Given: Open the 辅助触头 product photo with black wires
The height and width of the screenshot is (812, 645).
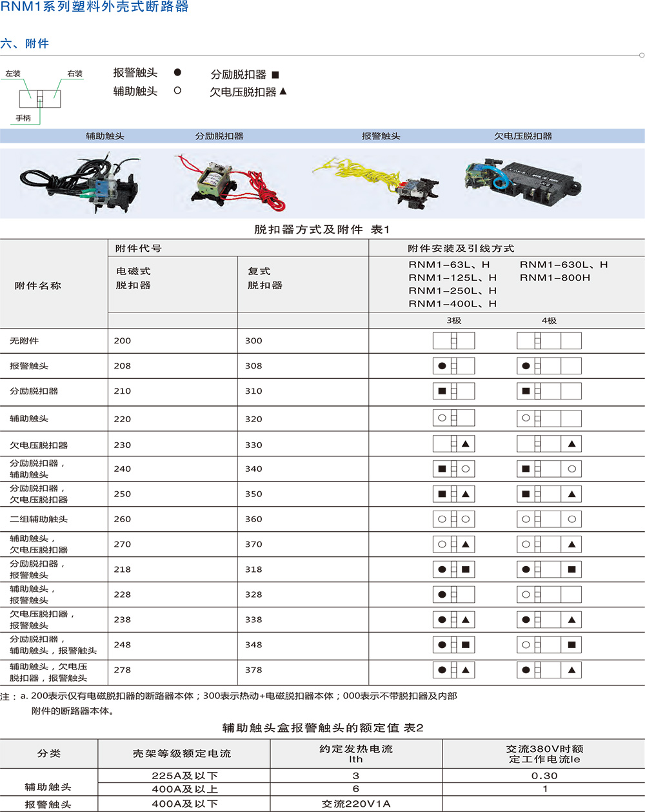Looking at the screenshot, I should click(x=81, y=182).
